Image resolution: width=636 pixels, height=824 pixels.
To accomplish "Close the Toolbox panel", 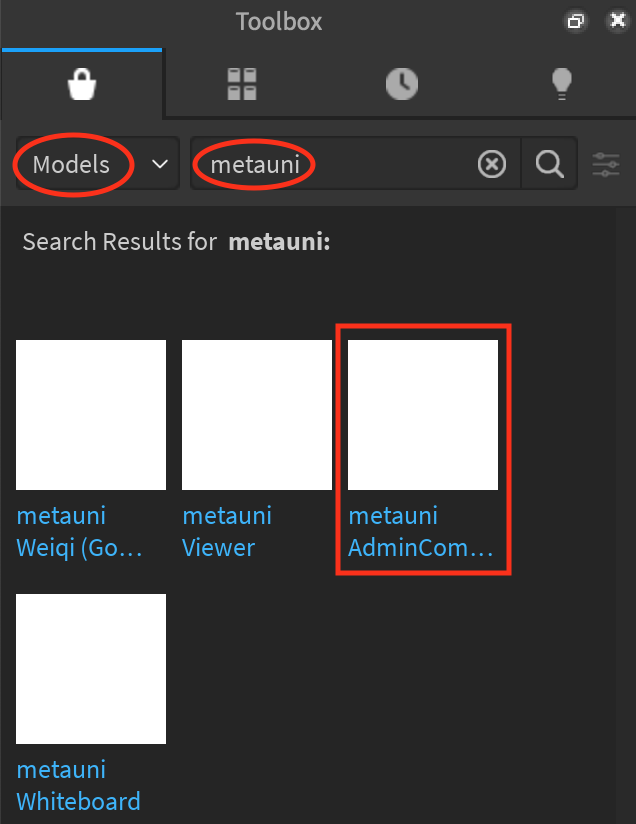I will (618, 20).
